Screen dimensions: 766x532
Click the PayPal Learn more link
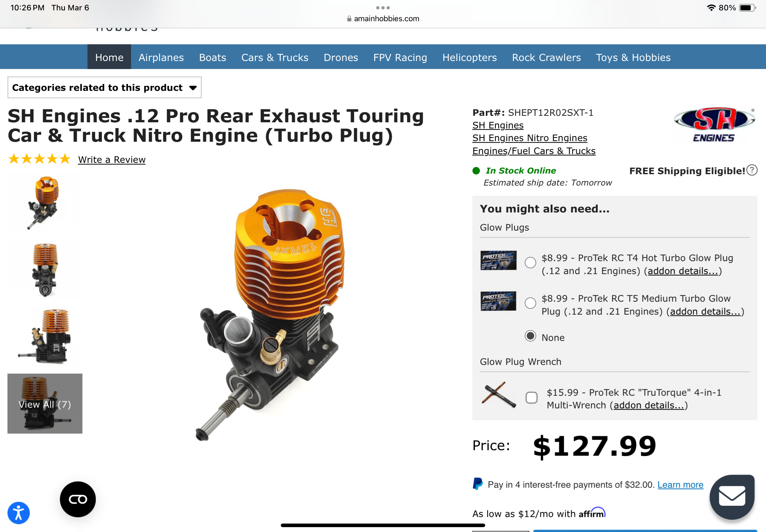point(680,485)
